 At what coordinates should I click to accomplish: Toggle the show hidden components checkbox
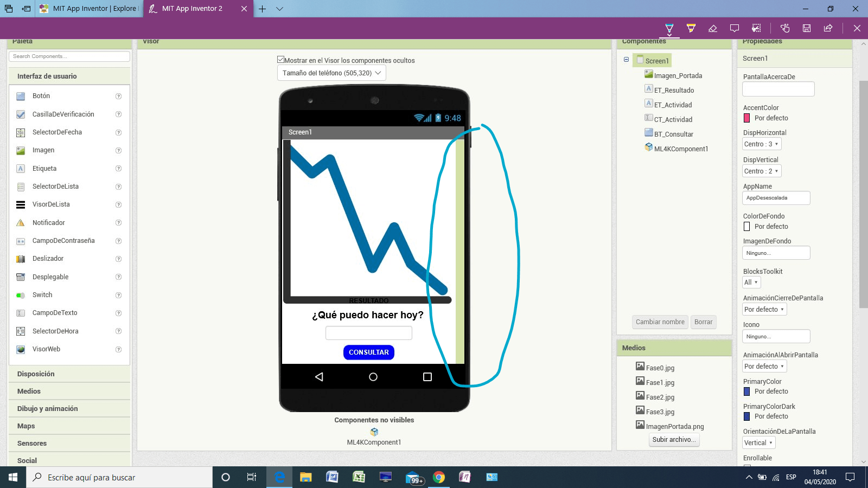(x=280, y=60)
